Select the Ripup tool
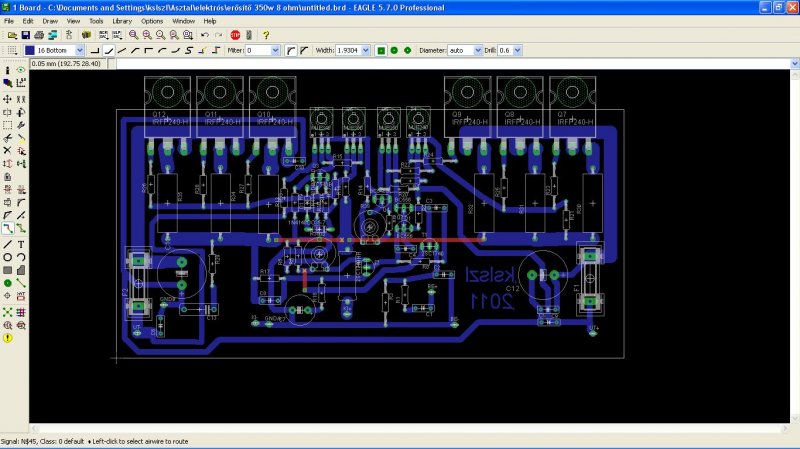The width and height of the screenshot is (800, 449). [21, 228]
